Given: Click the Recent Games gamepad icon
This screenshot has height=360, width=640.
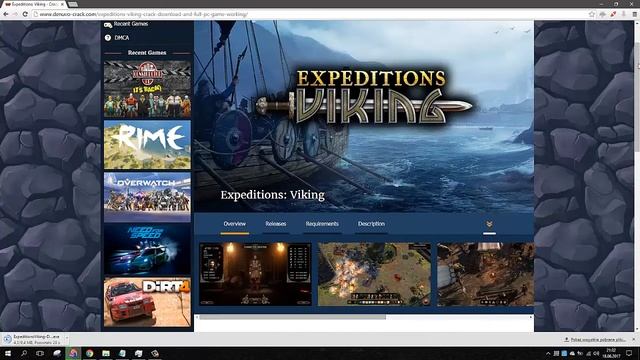Looking at the screenshot, I should (108, 24).
